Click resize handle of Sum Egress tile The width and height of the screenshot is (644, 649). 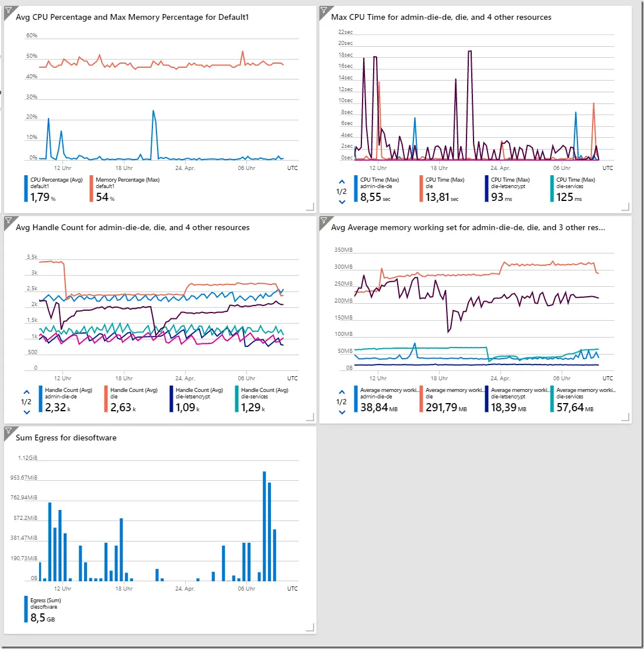pyautogui.click(x=310, y=627)
